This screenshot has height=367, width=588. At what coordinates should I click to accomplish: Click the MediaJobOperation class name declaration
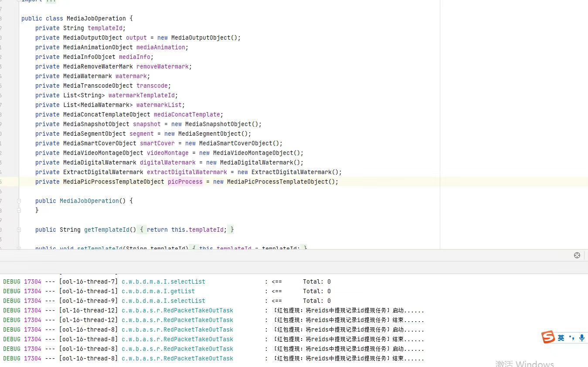[96, 18]
